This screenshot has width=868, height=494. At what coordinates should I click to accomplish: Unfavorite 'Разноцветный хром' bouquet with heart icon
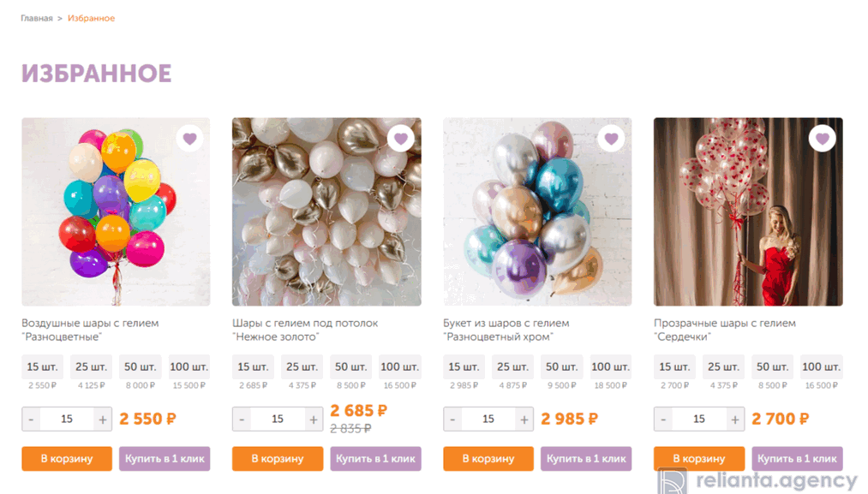click(611, 139)
